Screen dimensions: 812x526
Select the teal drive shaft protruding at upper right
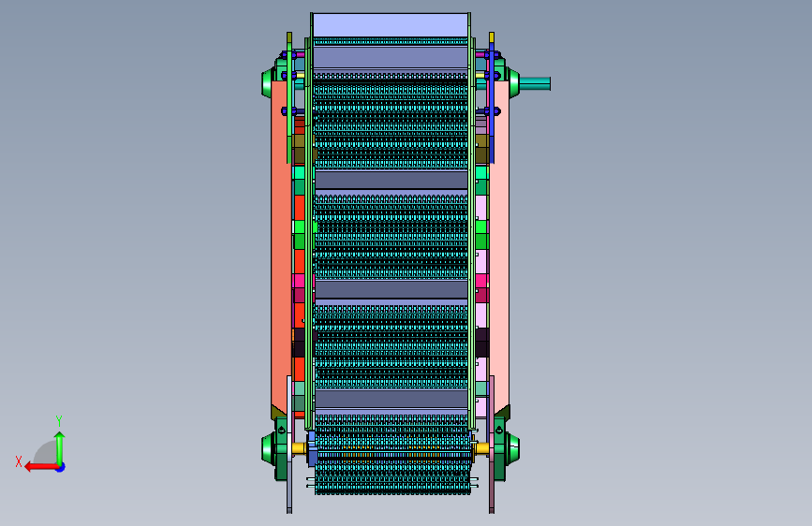click(x=535, y=83)
